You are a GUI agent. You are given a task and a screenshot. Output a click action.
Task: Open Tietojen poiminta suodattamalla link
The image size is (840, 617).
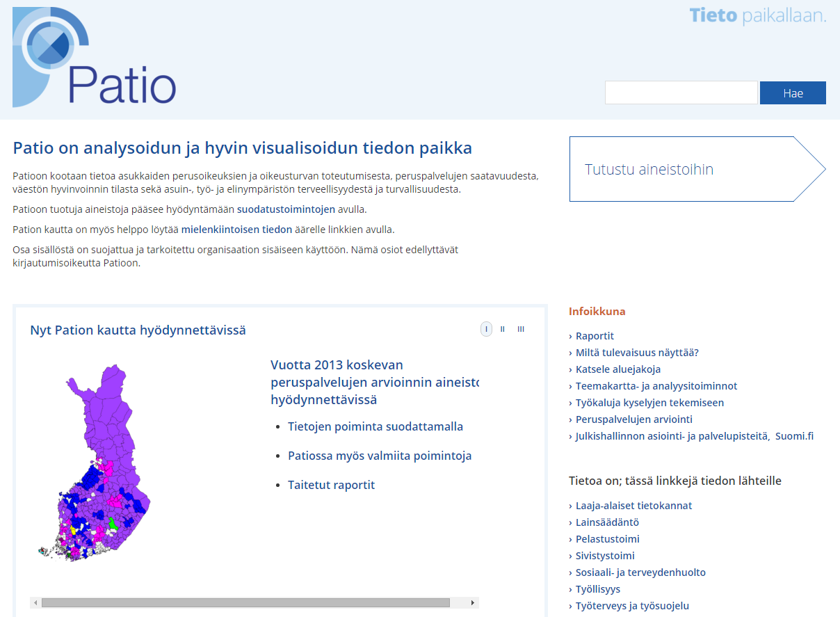(x=375, y=427)
